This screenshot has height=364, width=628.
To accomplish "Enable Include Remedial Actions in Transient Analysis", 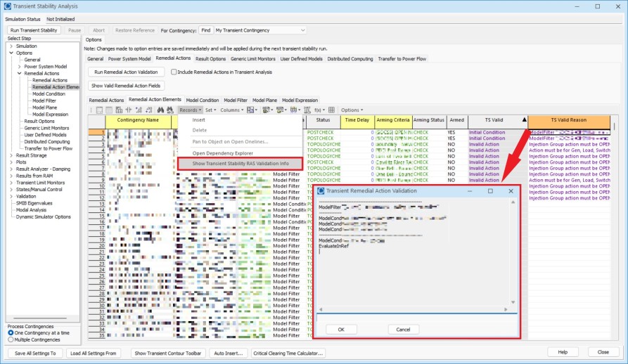I will pyautogui.click(x=172, y=72).
